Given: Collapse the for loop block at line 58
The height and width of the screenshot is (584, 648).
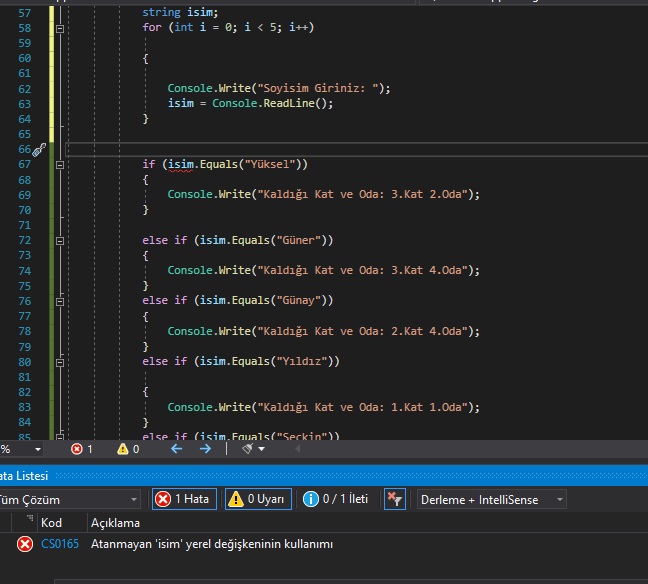Looking at the screenshot, I should (60, 28).
